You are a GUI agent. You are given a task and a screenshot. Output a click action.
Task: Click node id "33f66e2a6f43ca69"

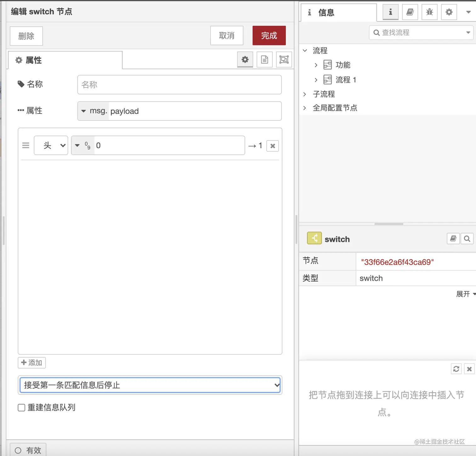(397, 262)
